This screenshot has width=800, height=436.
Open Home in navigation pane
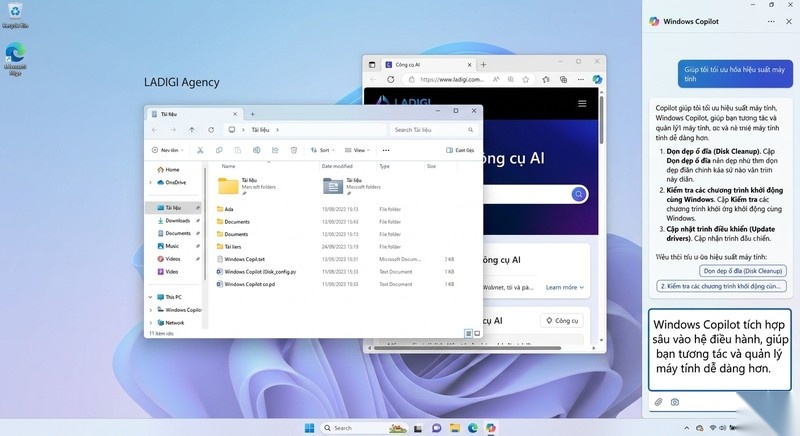[x=168, y=170]
